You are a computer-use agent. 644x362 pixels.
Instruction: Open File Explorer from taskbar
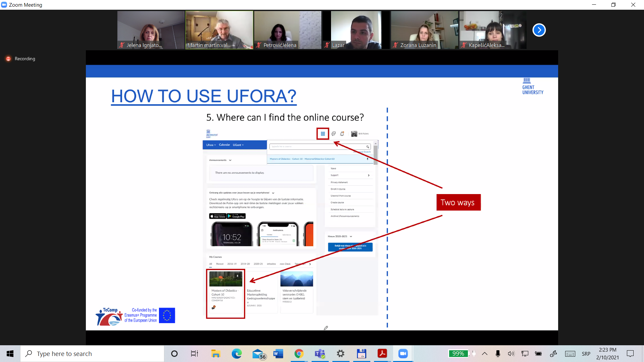(x=215, y=354)
